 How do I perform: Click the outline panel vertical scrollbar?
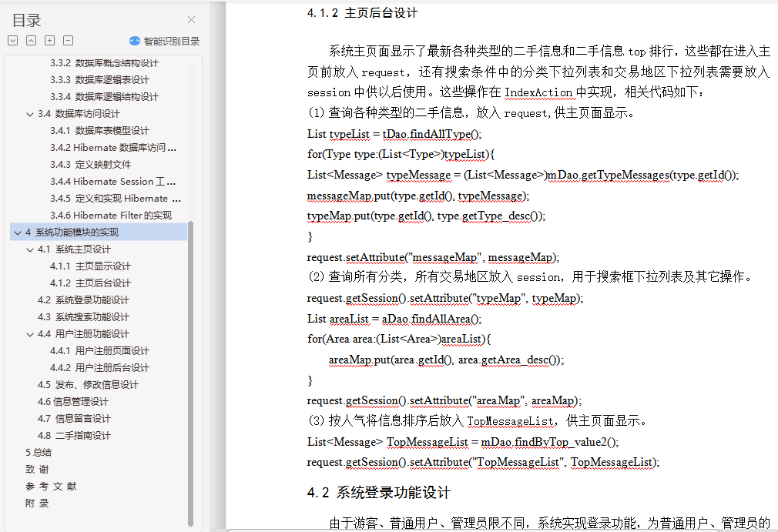pyautogui.click(x=190, y=374)
